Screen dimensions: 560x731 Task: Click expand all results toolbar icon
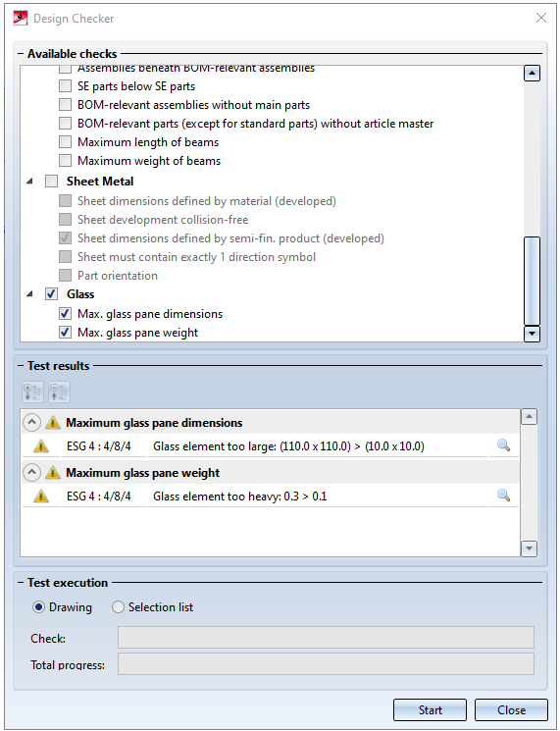pos(32,392)
